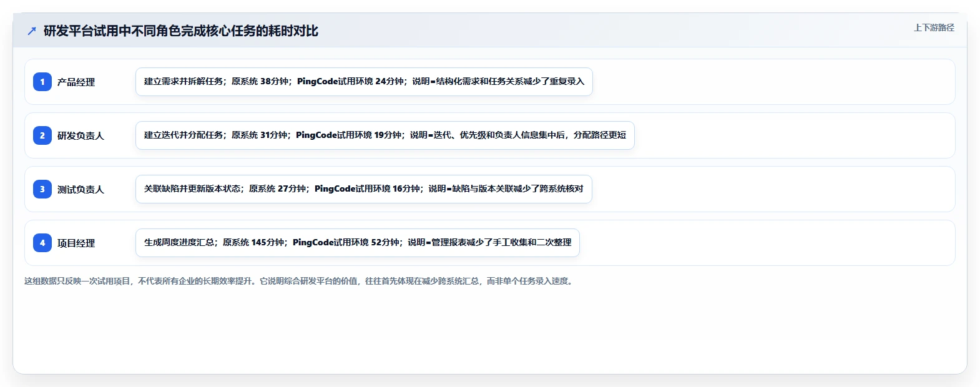Screen dimensions: 980x387
Task: Click the 产品经理 role label
Action: pyautogui.click(x=76, y=82)
